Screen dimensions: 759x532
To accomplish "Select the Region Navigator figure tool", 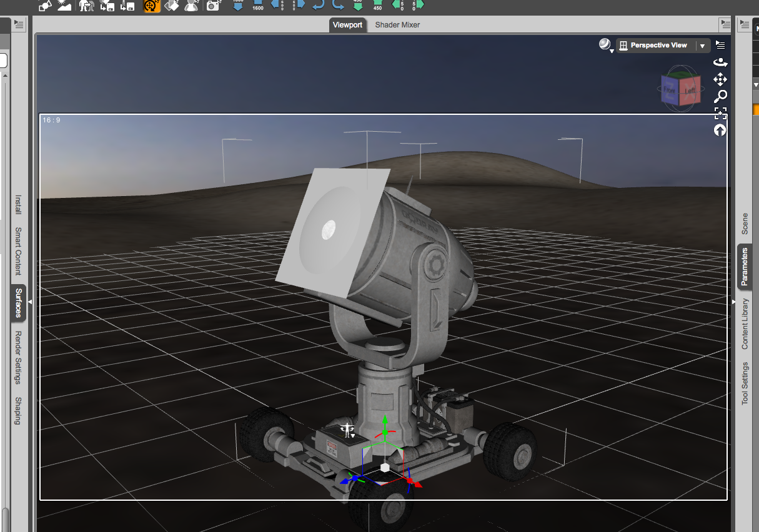I will click(x=192, y=6).
